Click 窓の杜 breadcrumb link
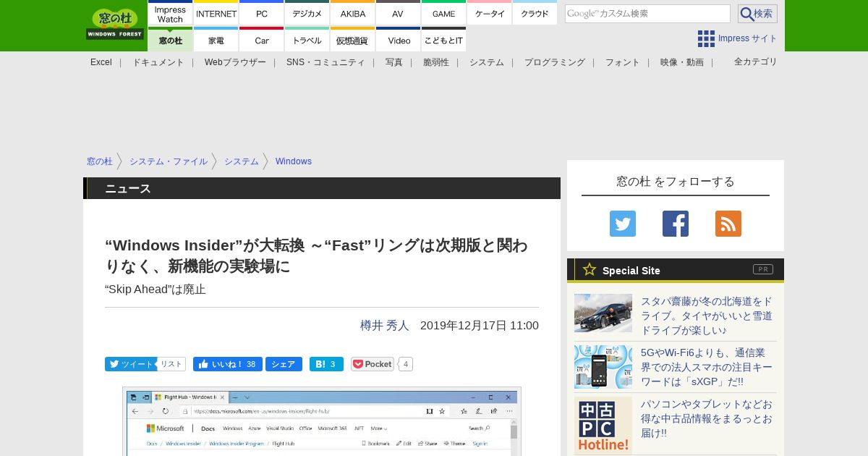Screen dimensions: 868x456 (100, 161)
